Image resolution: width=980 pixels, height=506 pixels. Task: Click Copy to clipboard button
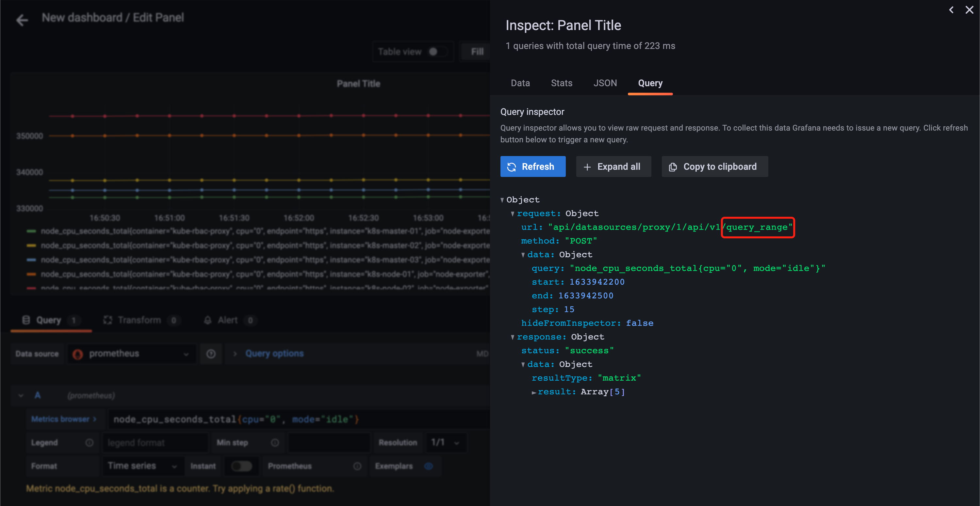[714, 166]
